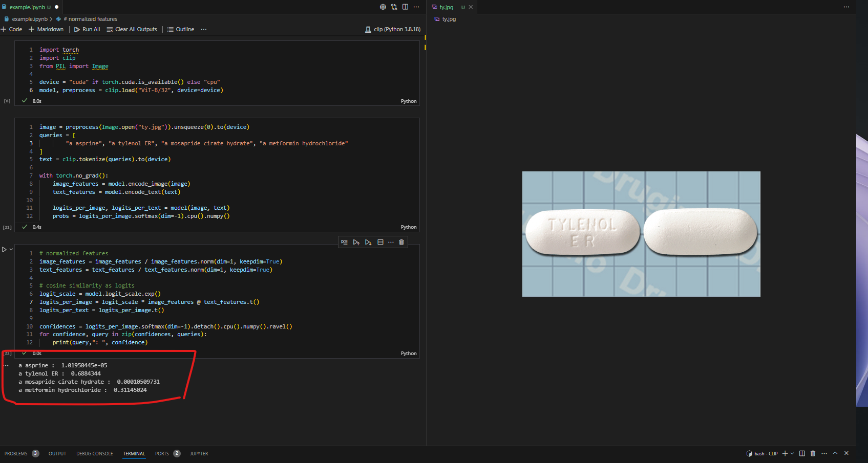This screenshot has height=463, width=868.
Task: Split the cell using cell toolbar icon
Action: click(380, 242)
